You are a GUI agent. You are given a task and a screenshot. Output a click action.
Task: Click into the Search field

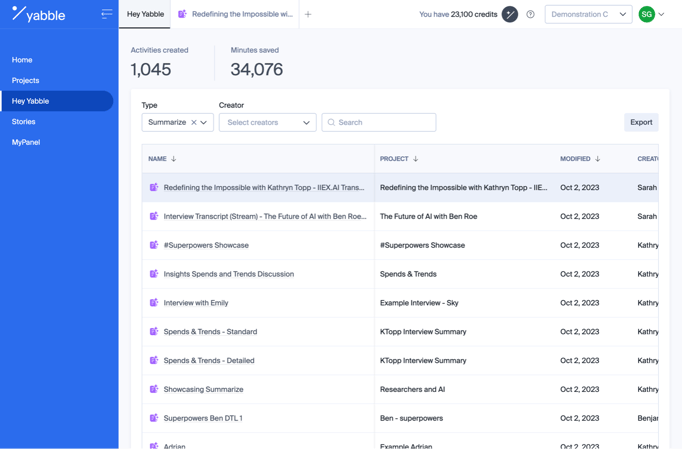click(x=378, y=123)
